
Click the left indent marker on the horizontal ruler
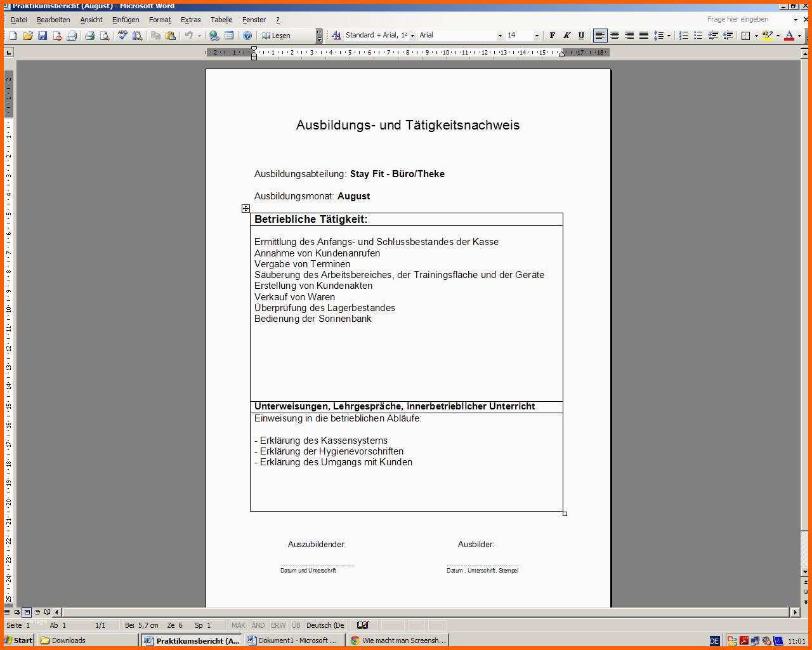click(254, 58)
